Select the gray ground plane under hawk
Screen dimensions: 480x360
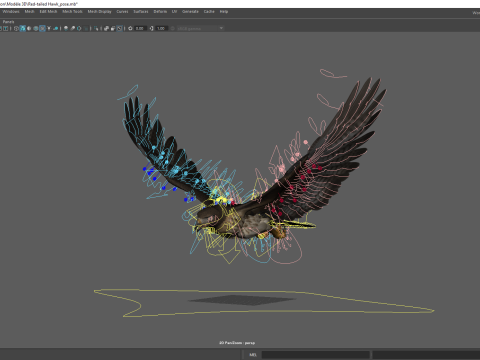point(242,300)
